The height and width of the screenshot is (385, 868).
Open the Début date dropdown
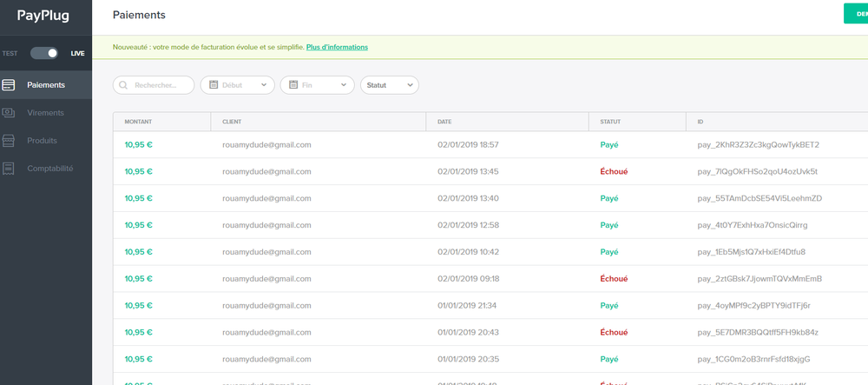(238, 85)
